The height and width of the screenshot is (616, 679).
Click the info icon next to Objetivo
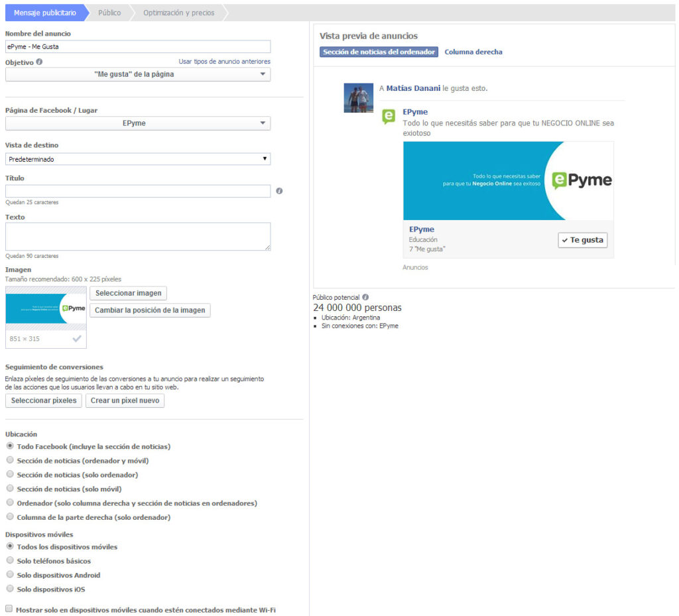(39, 62)
